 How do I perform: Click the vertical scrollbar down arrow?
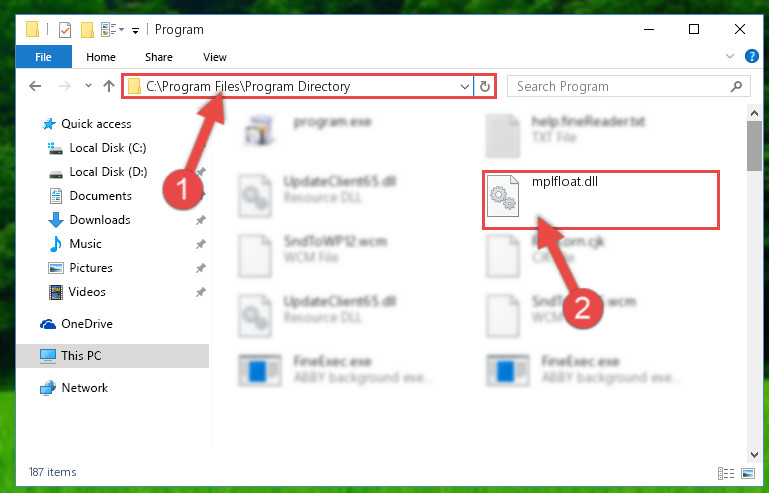click(x=754, y=455)
